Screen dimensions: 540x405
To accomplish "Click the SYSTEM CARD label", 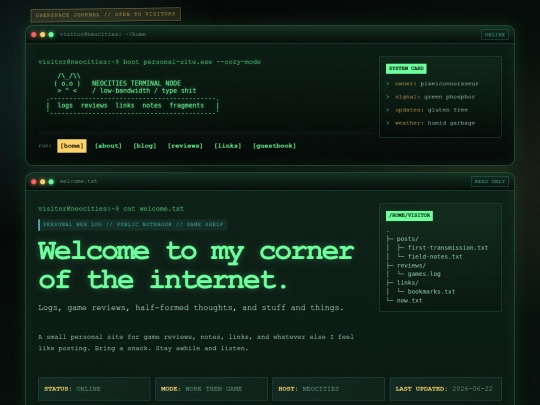I will (406, 69).
